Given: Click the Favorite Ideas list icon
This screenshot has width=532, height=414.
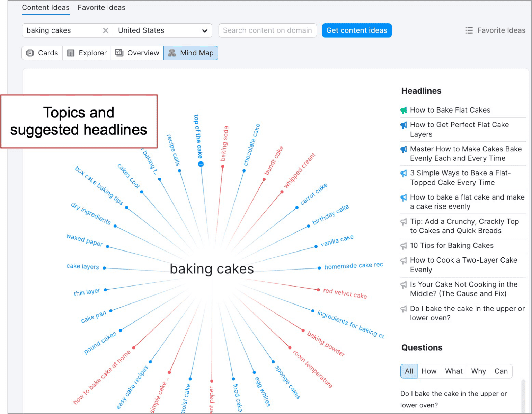Looking at the screenshot, I should point(469,30).
